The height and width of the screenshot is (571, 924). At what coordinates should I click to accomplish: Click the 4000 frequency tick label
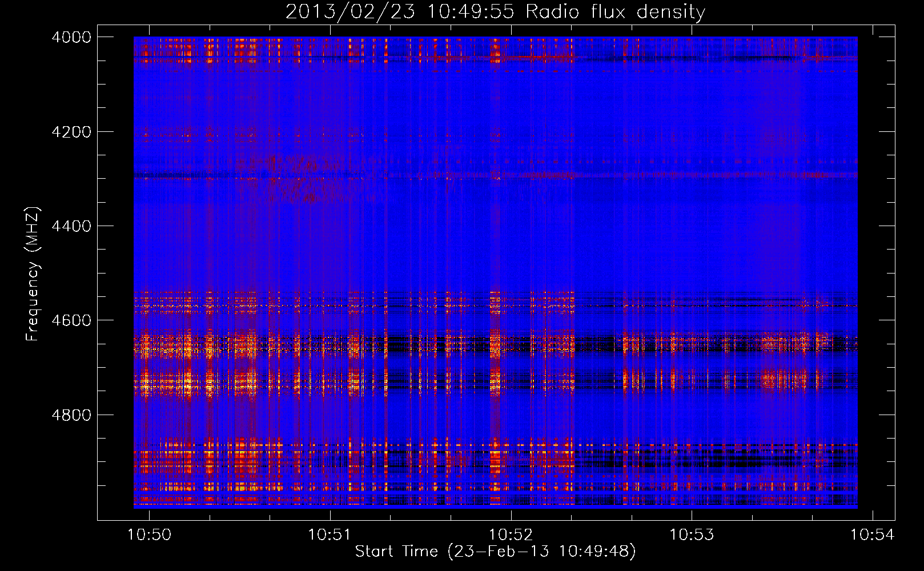point(71,37)
